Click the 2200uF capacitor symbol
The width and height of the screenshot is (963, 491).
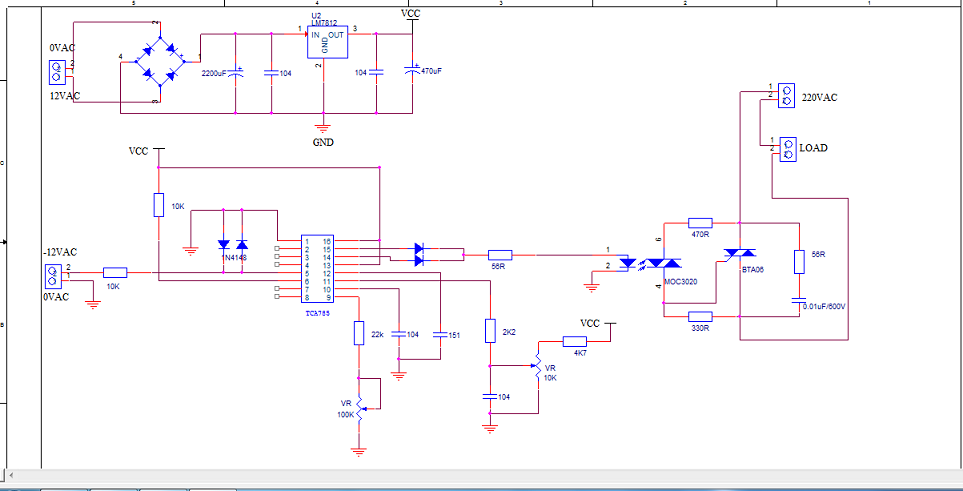[x=236, y=73]
